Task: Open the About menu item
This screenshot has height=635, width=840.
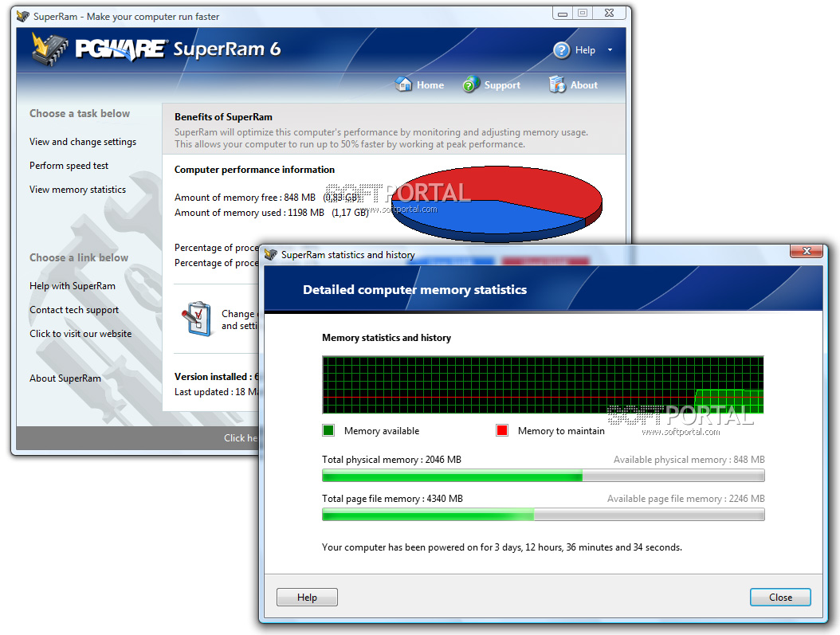Action: (x=584, y=85)
